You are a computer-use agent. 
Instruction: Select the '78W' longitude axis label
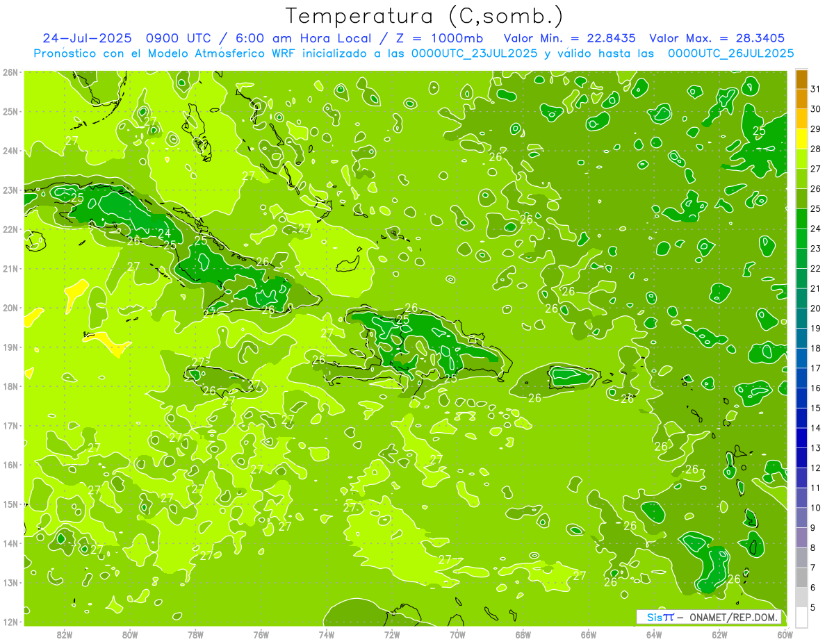[x=196, y=635]
